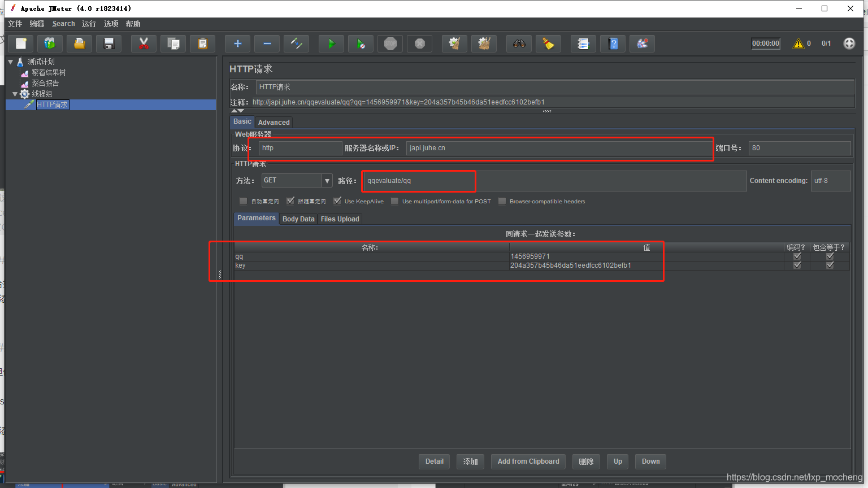Viewport: 868px width, 488px height.
Task: Click the comment area collapse arrows
Action: (238, 111)
